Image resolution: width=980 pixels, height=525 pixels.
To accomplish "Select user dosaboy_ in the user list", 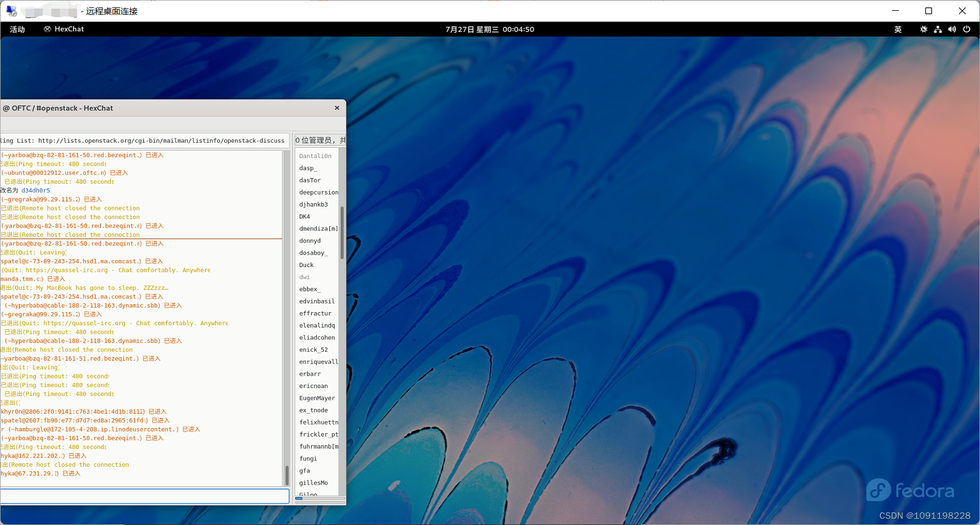I will pos(313,253).
